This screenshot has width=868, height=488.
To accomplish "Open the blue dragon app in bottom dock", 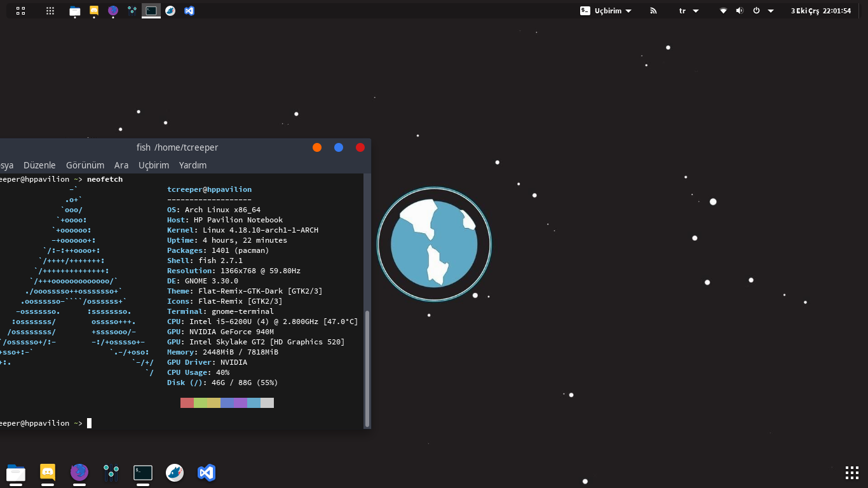I will coord(175,473).
